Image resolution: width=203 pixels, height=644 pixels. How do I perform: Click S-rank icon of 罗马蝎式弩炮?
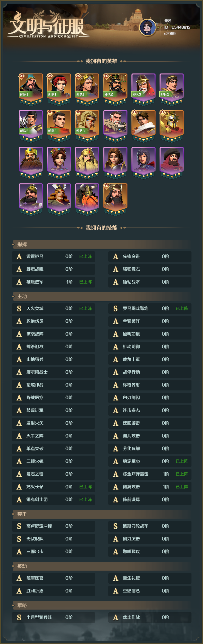point(115,309)
